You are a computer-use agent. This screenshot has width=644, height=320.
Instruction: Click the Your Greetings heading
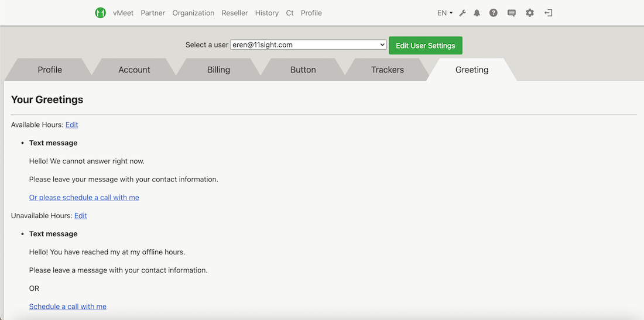[x=47, y=99]
